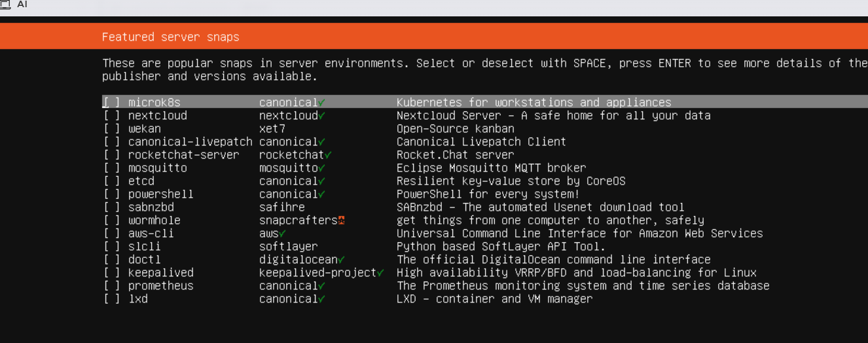Click the verified checkmark in the etcd row
The image size is (868, 343).
[x=322, y=181]
